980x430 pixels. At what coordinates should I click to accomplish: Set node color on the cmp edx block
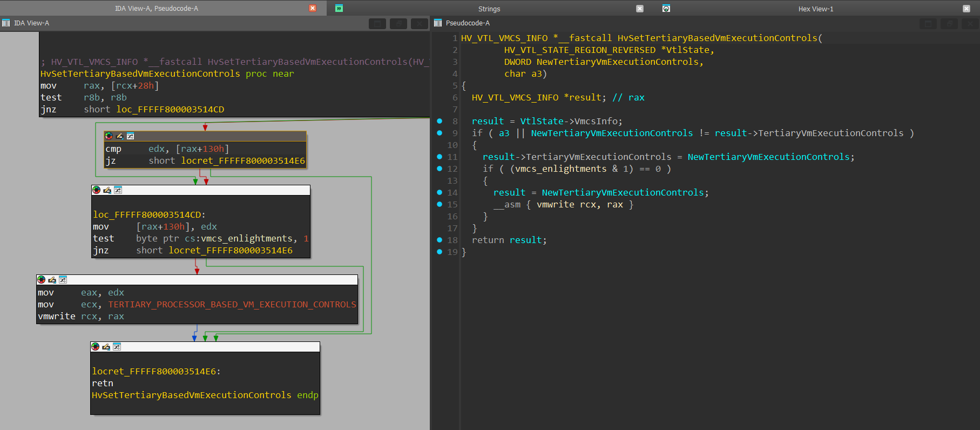(109, 136)
